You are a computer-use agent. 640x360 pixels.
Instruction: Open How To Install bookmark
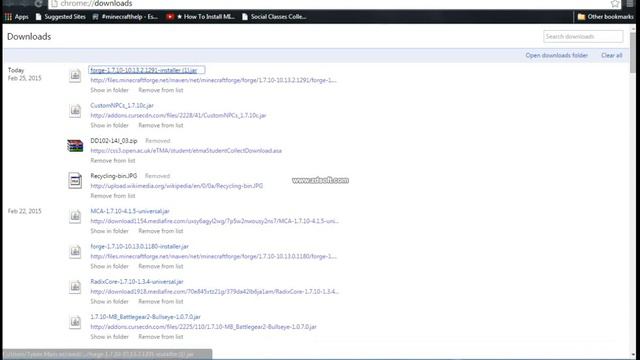[200, 17]
